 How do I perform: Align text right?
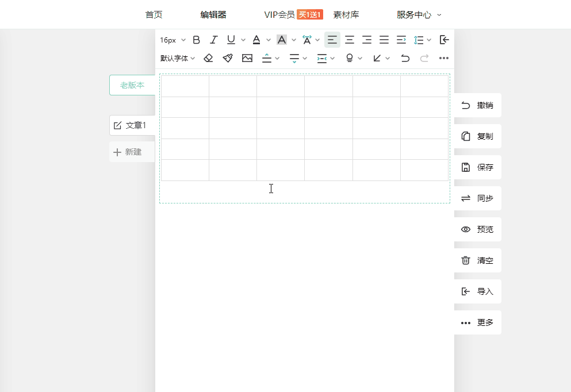tap(367, 40)
